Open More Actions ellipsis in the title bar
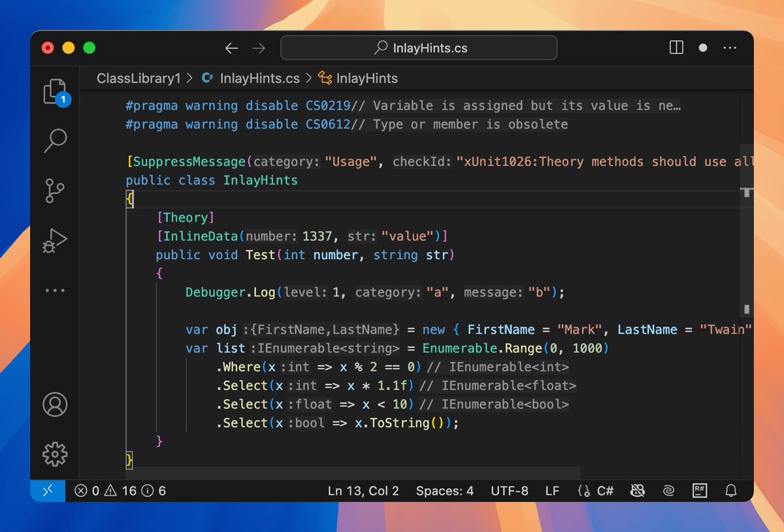The height and width of the screenshot is (532, 784). [730, 48]
